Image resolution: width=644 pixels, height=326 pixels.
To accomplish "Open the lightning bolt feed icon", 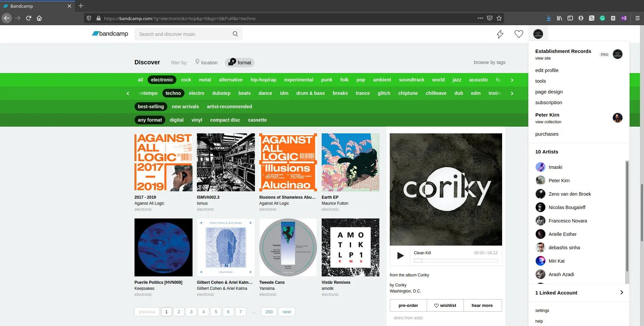I will click(500, 34).
